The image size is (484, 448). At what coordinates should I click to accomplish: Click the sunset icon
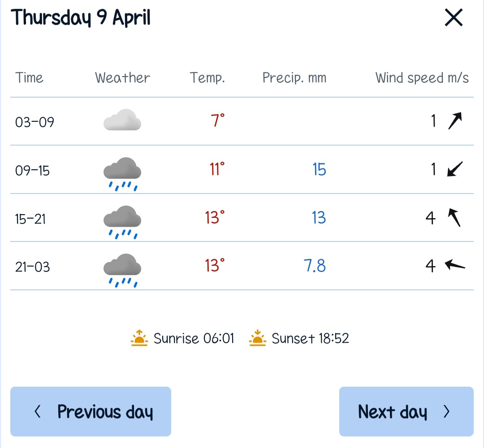pos(257,338)
